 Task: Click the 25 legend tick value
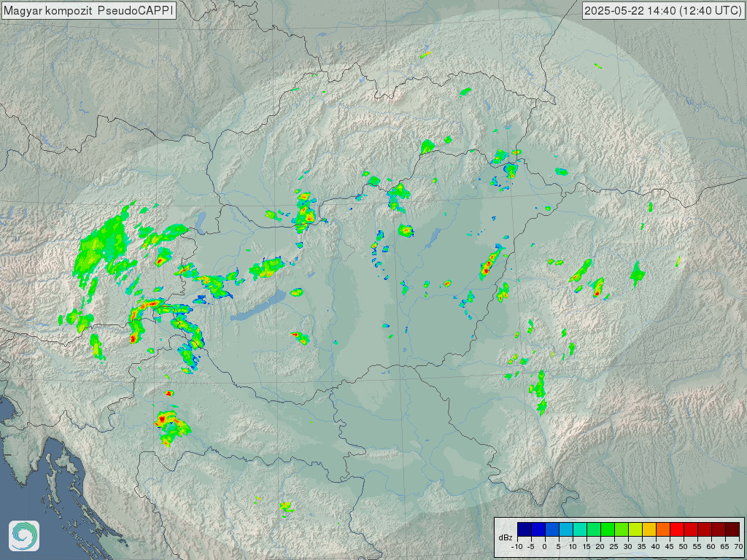[x=614, y=547]
